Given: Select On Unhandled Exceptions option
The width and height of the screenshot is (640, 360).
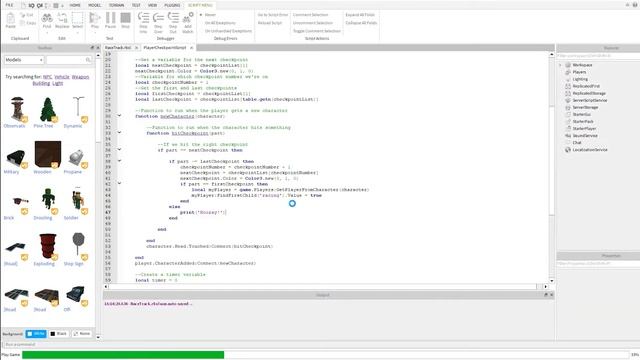Looking at the screenshot, I should point(228,31).
